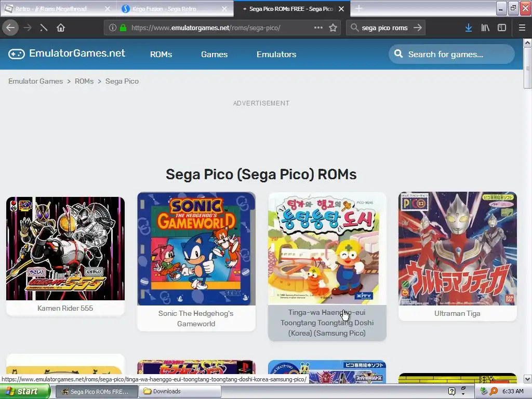Click the sega pico roms search box
Image resolution: width=532 pixels, height=399 pixels.
(384, 28)
